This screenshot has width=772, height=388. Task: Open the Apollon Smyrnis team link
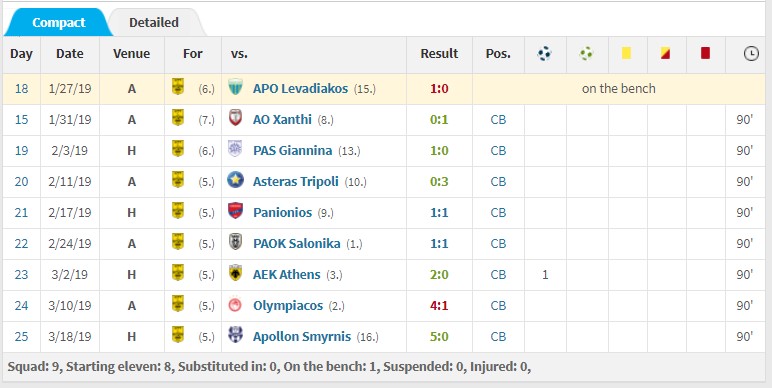302,337
